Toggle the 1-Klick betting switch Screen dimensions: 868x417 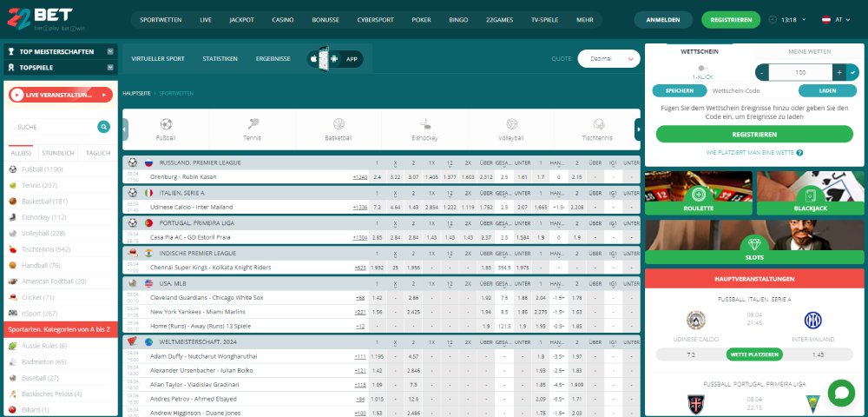[703, 67]
